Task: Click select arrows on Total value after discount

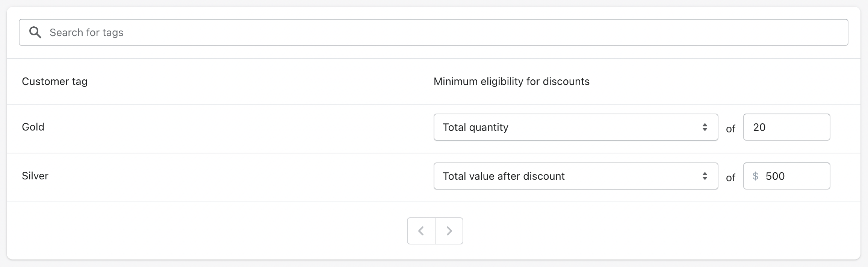Action: [705, 176]
